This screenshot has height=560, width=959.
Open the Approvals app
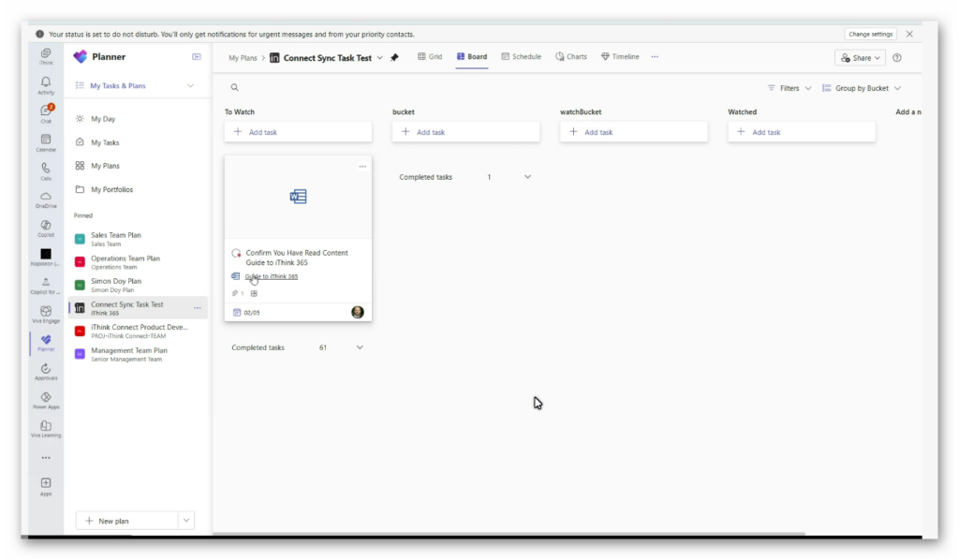pyautogui.click(x=46, y=372)
